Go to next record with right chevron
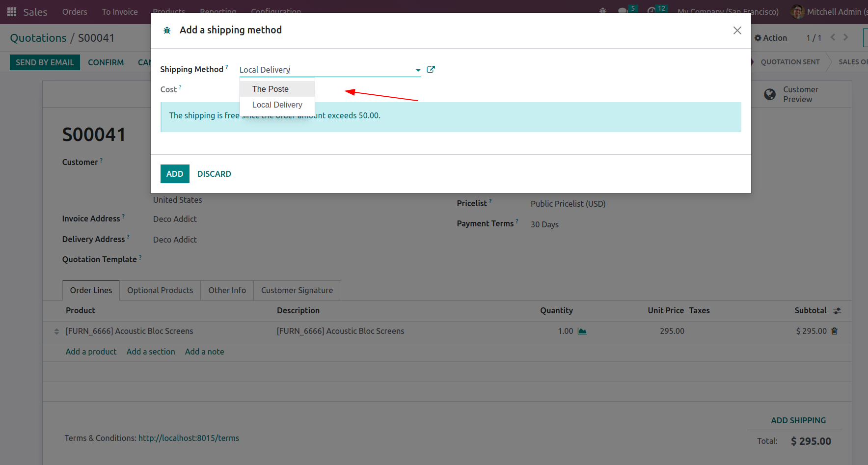Viewport: 868px width, 465px height. 845,37
